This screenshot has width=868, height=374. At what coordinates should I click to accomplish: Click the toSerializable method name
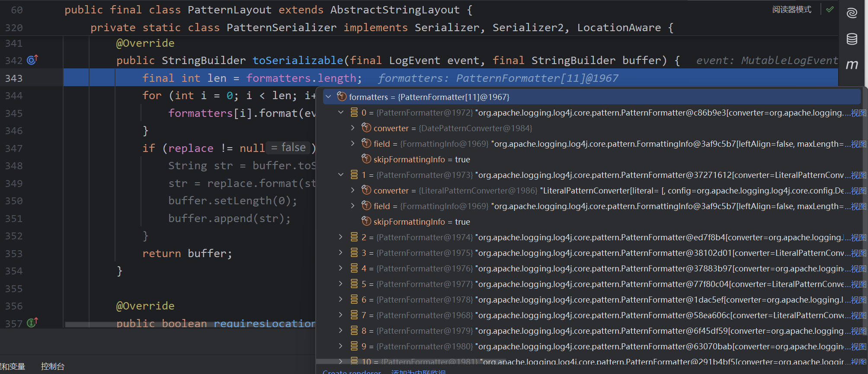(x=298, y=60)
